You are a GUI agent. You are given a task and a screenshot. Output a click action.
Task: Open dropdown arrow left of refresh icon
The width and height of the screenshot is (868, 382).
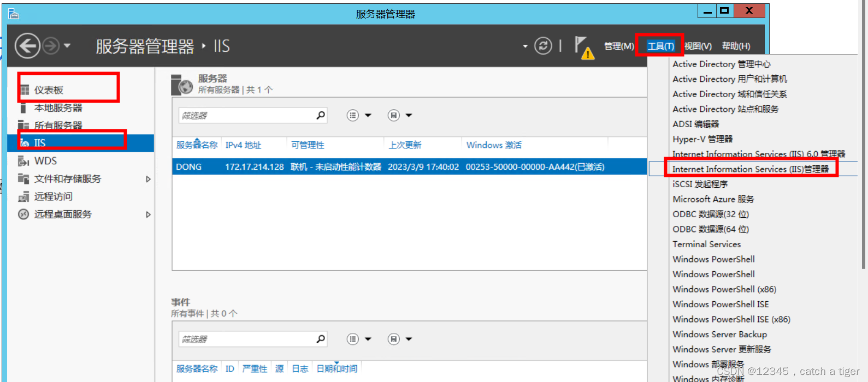(x=525, y=46)
